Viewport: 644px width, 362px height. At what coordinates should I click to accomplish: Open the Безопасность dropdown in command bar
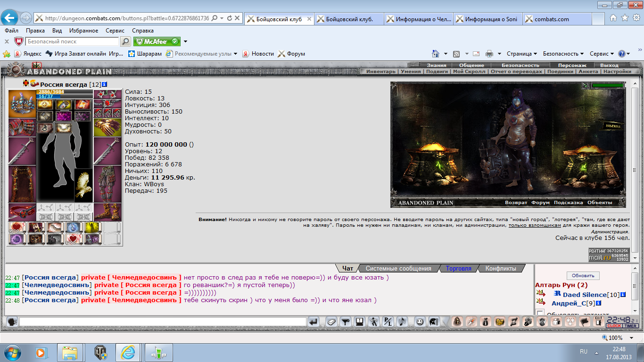[563, 54]
